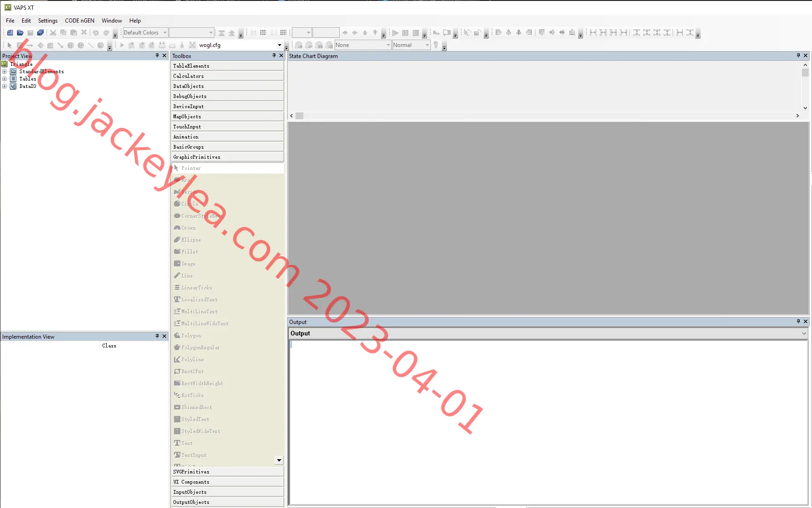812x508 pixels.
Task: Close the Toolbox panel
Action: coord(281,56)
